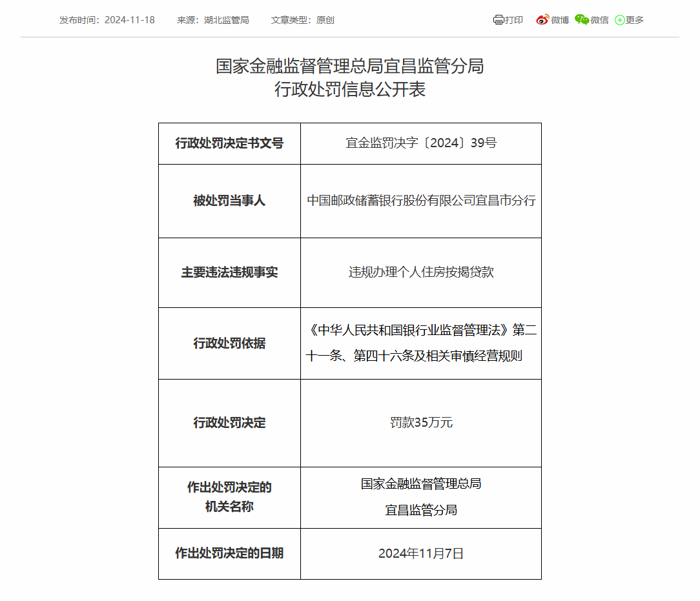The height and width of the screenshot is (601, 700).
Task: Click the Weibo logo icon
Action: (542, 20)
